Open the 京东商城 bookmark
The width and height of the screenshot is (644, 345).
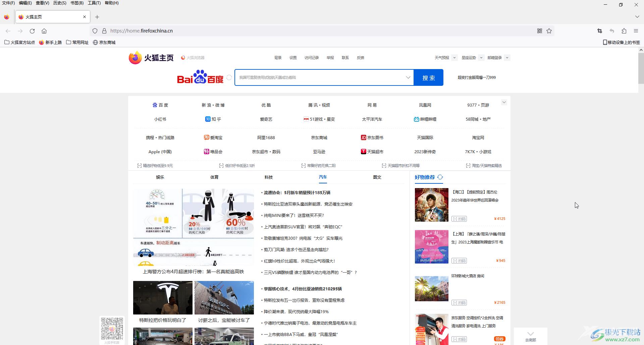[x=104, y=43]
